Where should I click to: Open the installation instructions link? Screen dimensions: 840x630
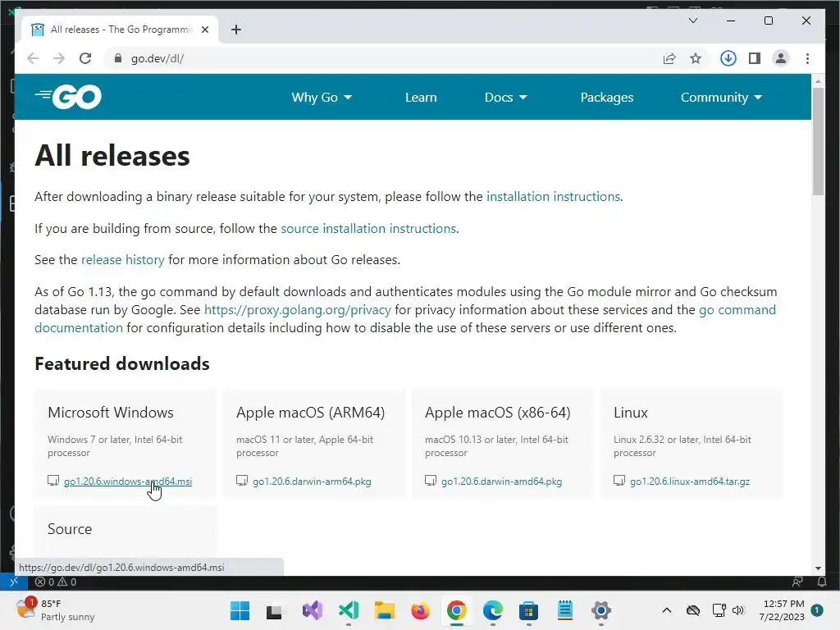click(553, 197)
